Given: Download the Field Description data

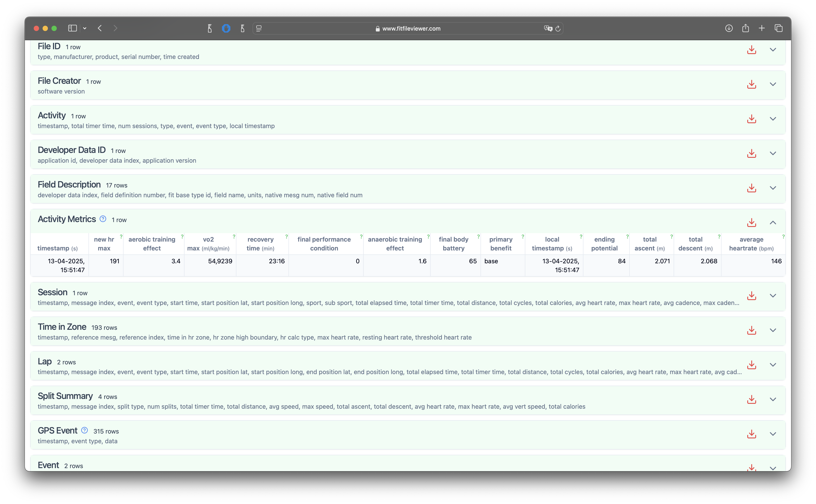Looking at the screenshot, I should 751,188.
